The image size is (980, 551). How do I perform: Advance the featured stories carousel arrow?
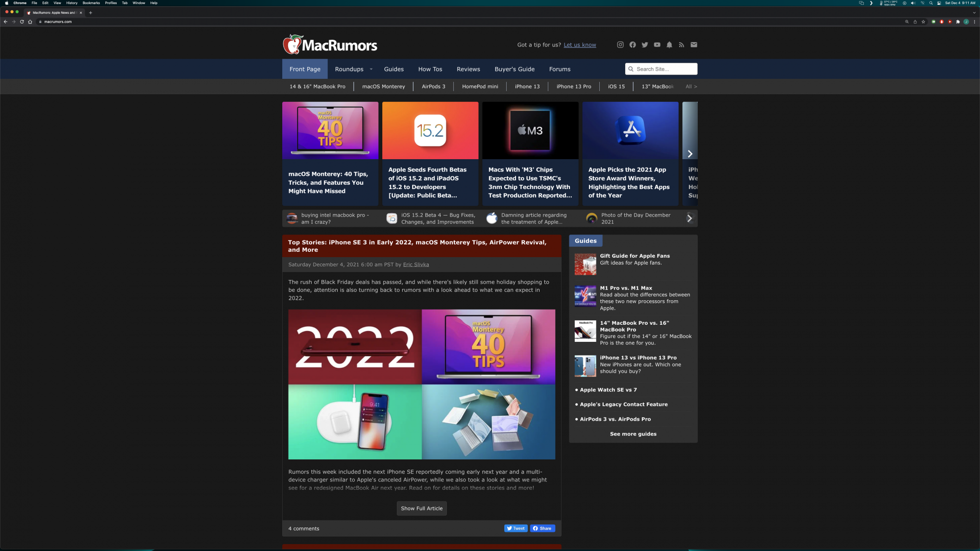coord(690,154)
